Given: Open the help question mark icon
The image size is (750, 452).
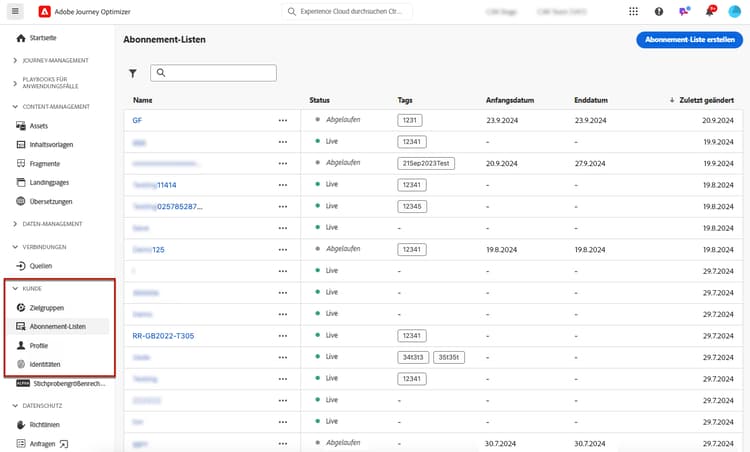Looking at the screenshot, I should (659, 12).
